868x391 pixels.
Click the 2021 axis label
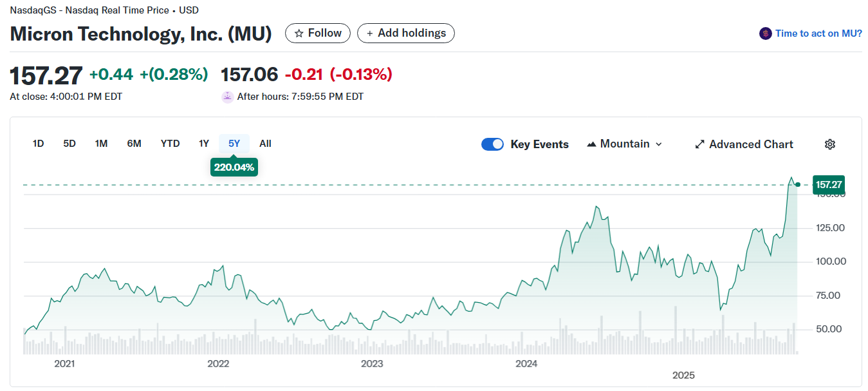64,363
